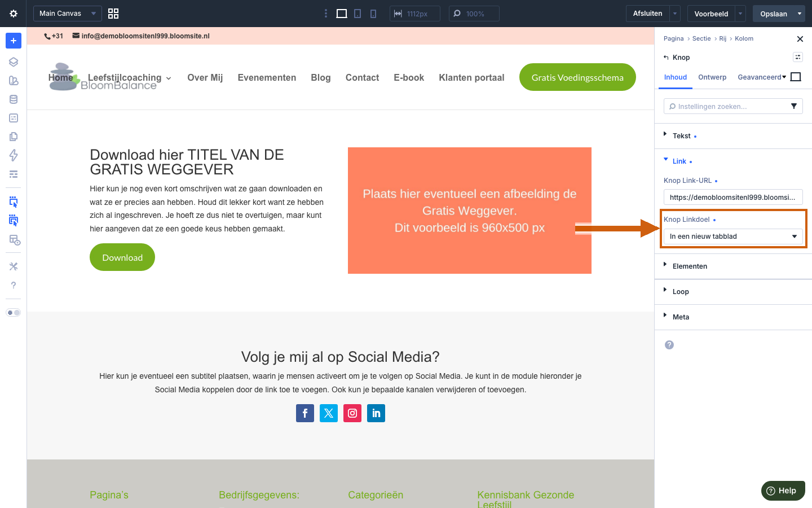Click the blue add module plus button
Image resolution: width=812 pixels, height=508 pixels.
[14, 41]
